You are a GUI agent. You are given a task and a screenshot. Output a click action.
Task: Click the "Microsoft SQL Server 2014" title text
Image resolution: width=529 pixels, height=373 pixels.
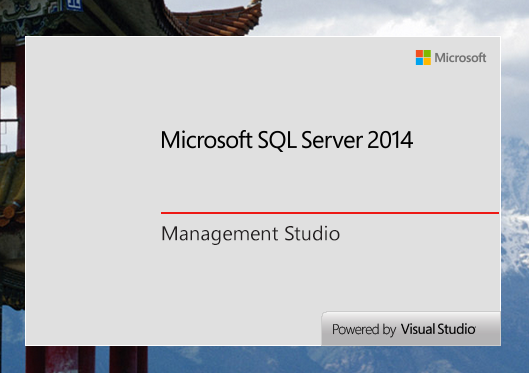pyautogui.click(x=286, y=140)
